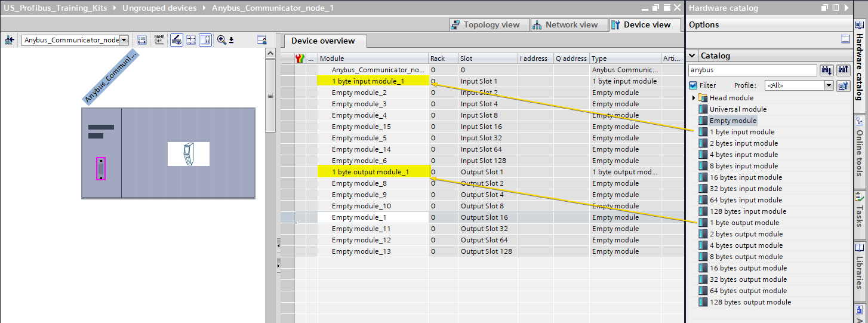Viewport: 868px width, 323px height.
Task: Select Empty module_13 in the device overview
Action: tap(361, 251)
